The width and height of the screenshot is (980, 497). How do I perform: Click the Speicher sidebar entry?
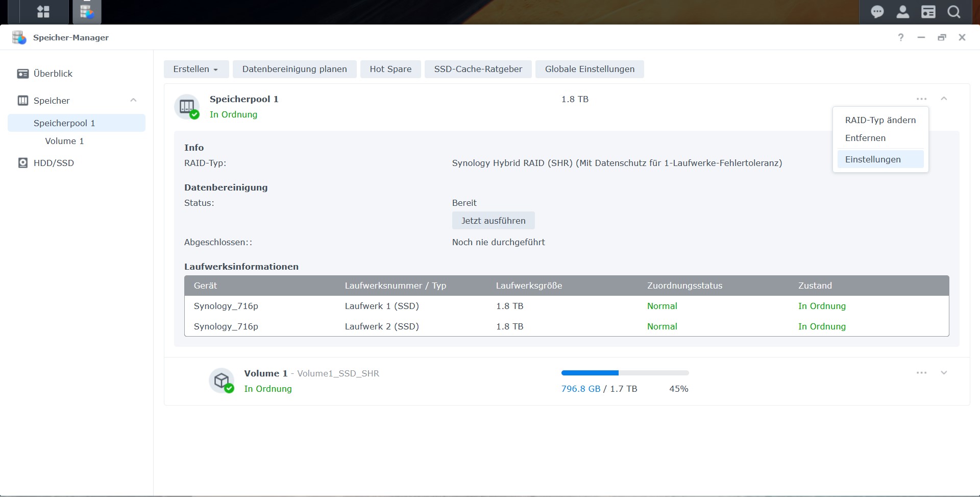pyautogui.click(x=52, y=101)
